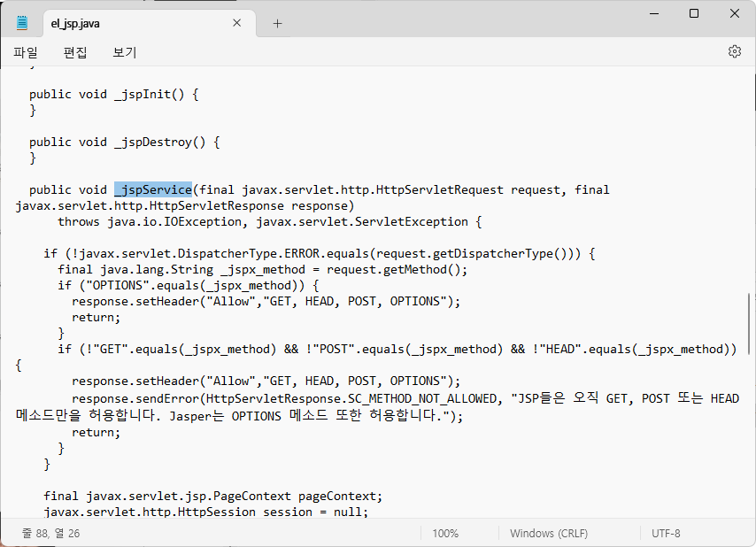This screenshot has height=547, width=756.
Task: Open the 편집 menu
Action: [75, 52]
